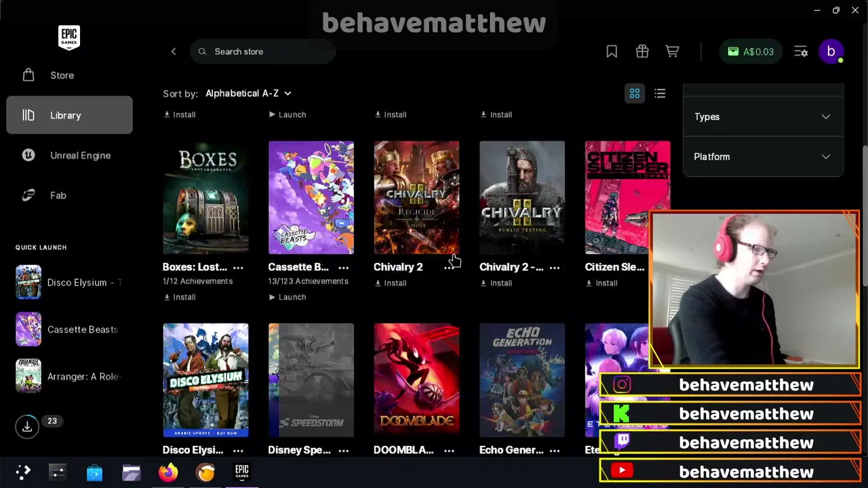Click the 1/12 Achievements text
Viewport: 868px width, 488px height.
[197, 281]
